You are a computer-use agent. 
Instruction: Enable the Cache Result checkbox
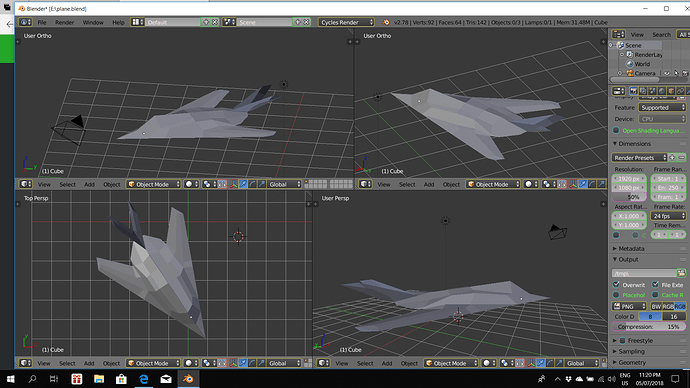pyautogui.click(x=655, y=295)
